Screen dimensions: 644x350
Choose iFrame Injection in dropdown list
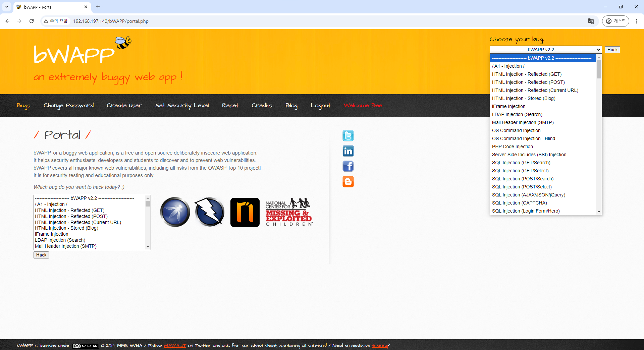point(543,106)
